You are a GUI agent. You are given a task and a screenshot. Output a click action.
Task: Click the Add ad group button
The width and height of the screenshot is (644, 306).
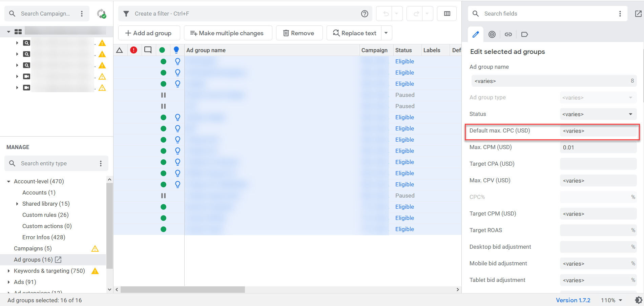[149, 33]
